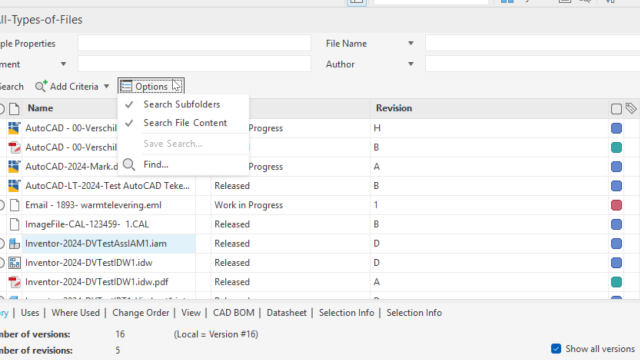
Task: Click the File Name search input field
Action: point(532,43)
